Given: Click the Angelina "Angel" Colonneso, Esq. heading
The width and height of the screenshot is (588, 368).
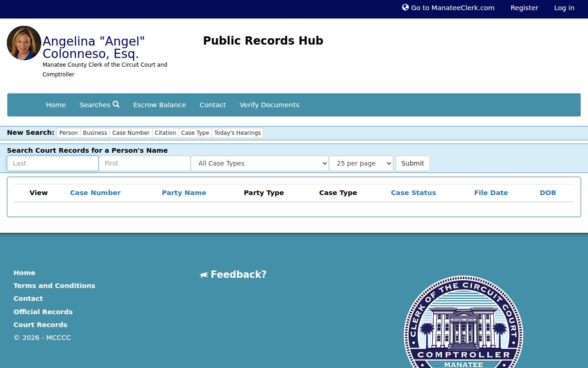Looking at the screenshot, I should point(94,47).
